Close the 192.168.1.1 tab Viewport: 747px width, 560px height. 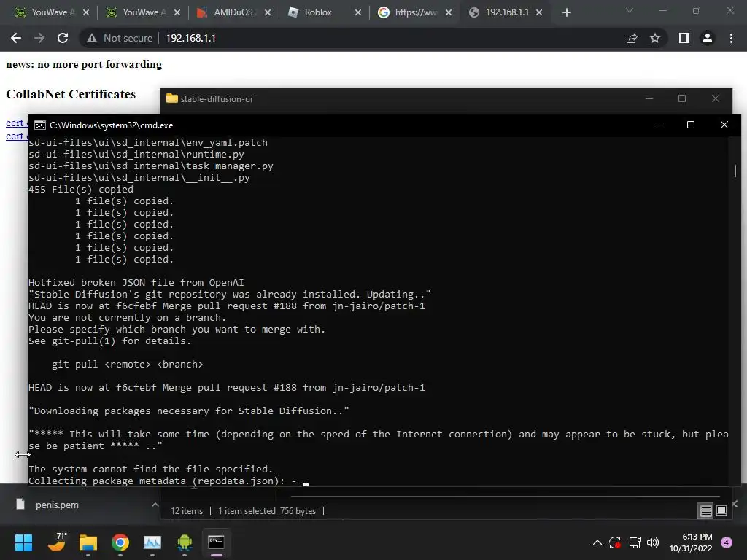(539, 12)
